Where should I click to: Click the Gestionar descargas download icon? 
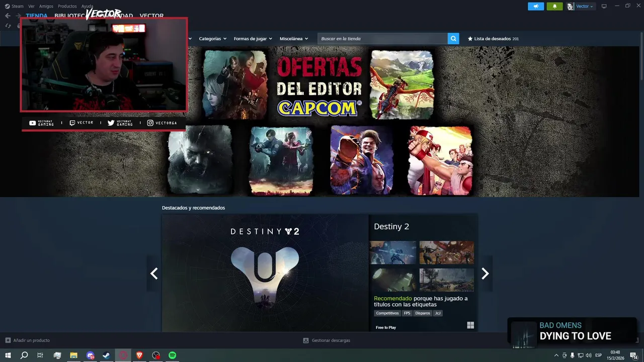pos(305,340)
